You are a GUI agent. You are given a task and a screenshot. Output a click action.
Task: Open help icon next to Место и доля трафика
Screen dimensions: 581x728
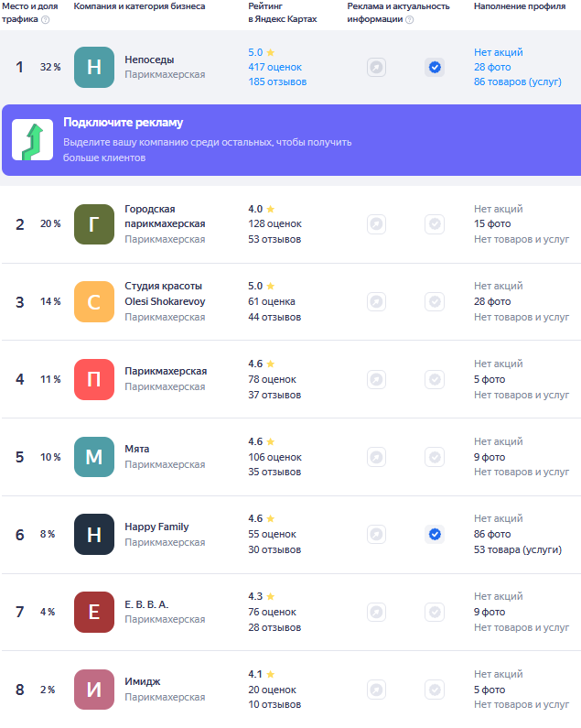click(x=46, y=19)
